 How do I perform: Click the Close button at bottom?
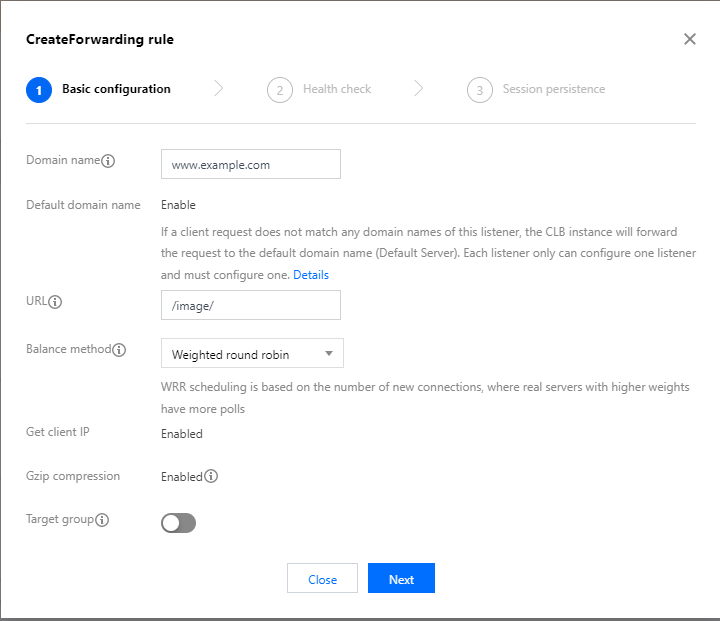click(x=322, y=579)
